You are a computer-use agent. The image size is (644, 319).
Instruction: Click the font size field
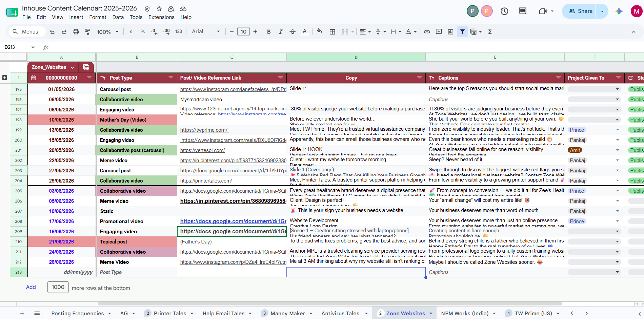(x=243, y=32)
